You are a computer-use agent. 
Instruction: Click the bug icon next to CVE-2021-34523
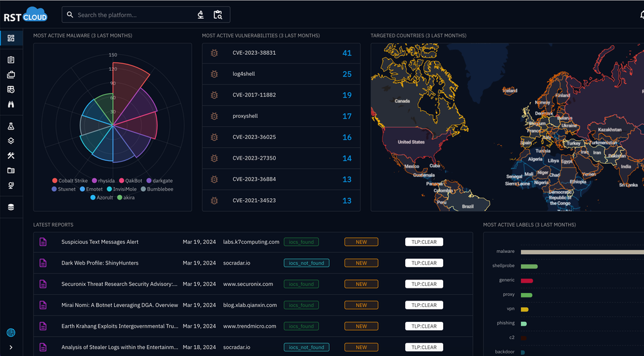coord(214,200)
